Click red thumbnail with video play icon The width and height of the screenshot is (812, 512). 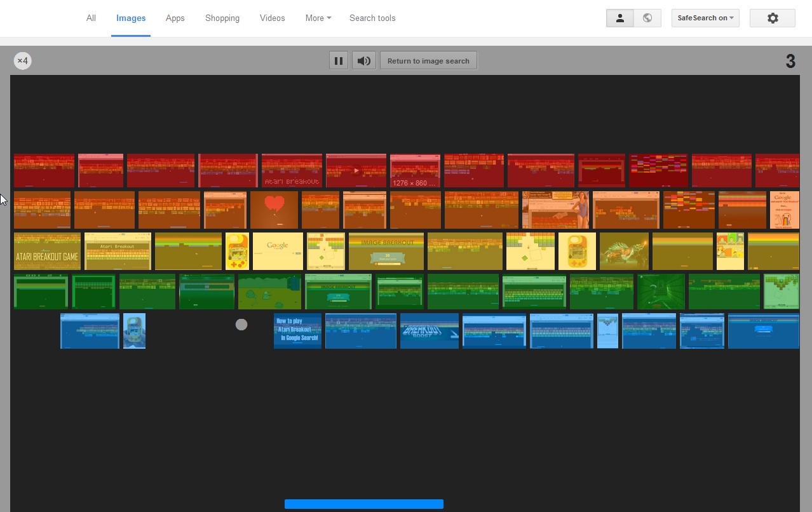coord(356,170)
